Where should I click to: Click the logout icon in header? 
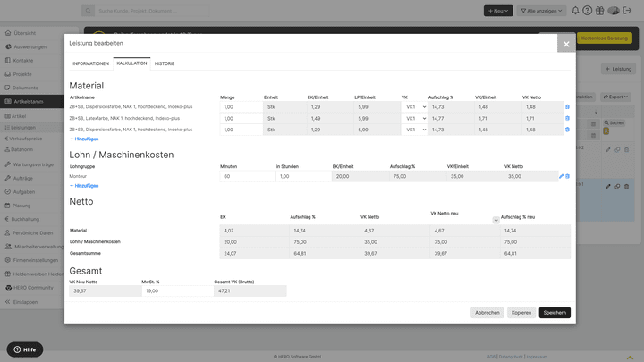coord(629,11)
